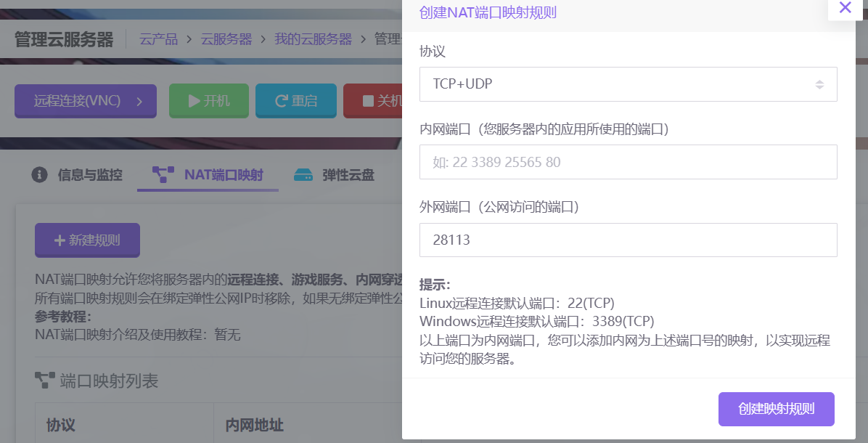Click the disk icon beside 弹性云盘
The image size is (868, 443).
coord(303,175)
